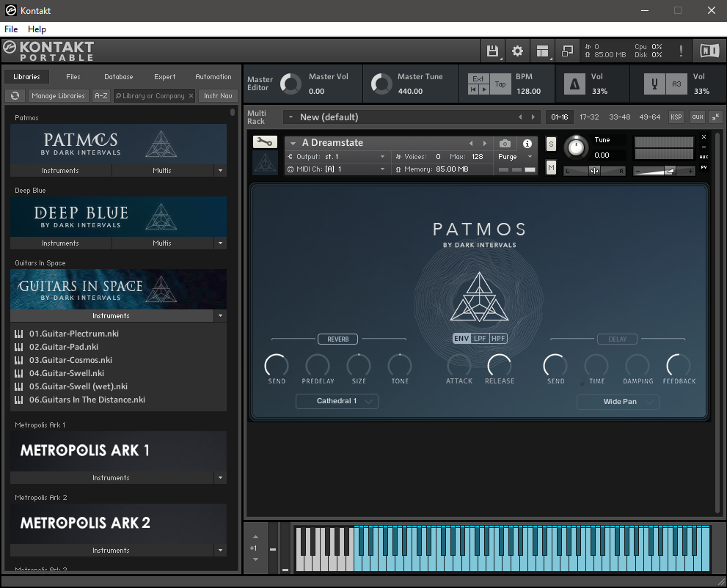
Task: Toggle the metronome icon
Action: [574, 84]
